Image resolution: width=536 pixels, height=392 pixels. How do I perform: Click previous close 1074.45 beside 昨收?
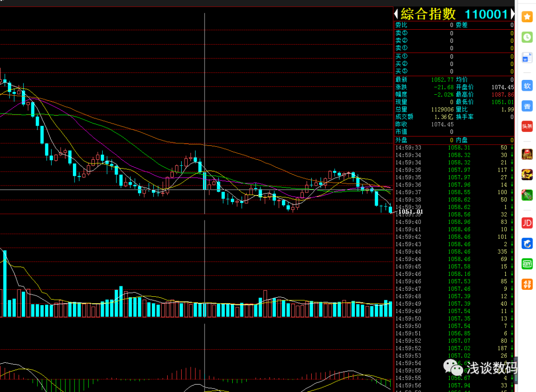[x=442, y=125]
